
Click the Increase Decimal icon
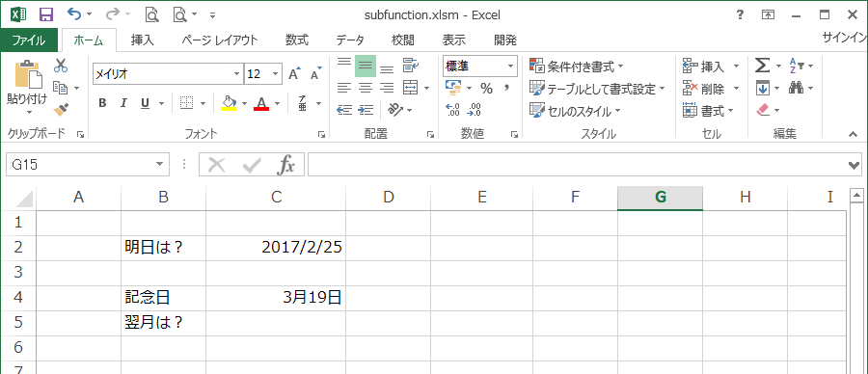tap(452, 110)
